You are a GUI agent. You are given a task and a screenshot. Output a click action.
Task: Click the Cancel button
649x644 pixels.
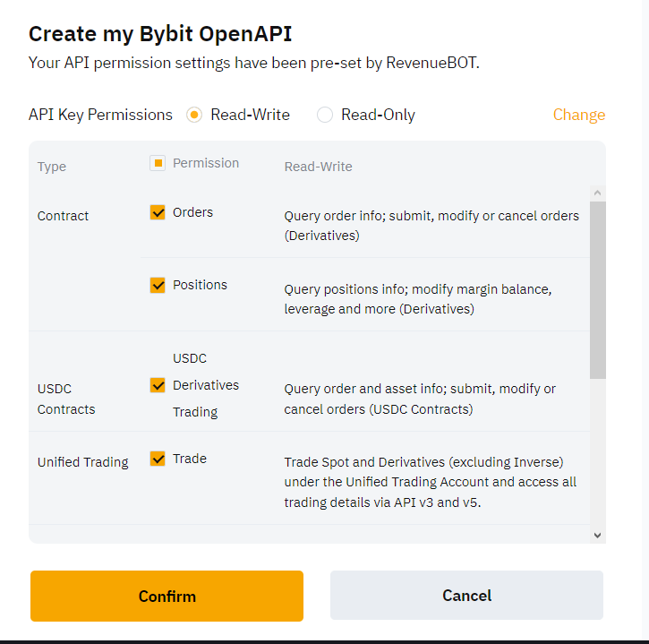coord(466,595)
